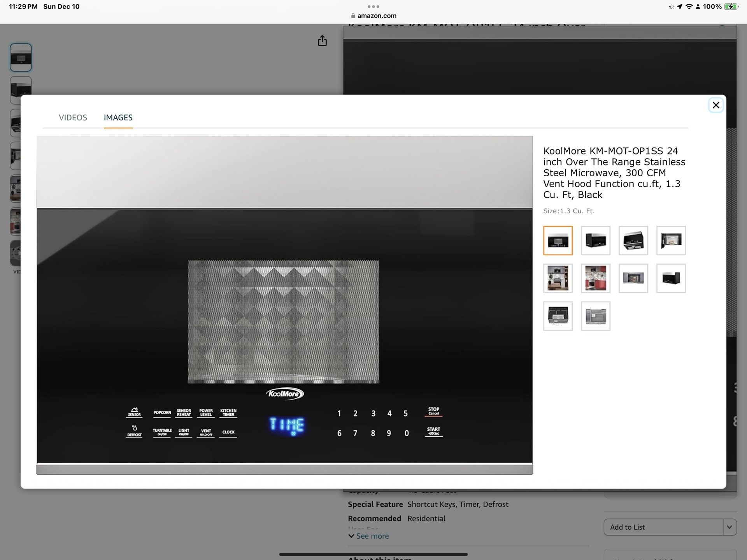Click the STOP Cancel button
The width and height of the screenshot is (747, 560).
point(433,413)
